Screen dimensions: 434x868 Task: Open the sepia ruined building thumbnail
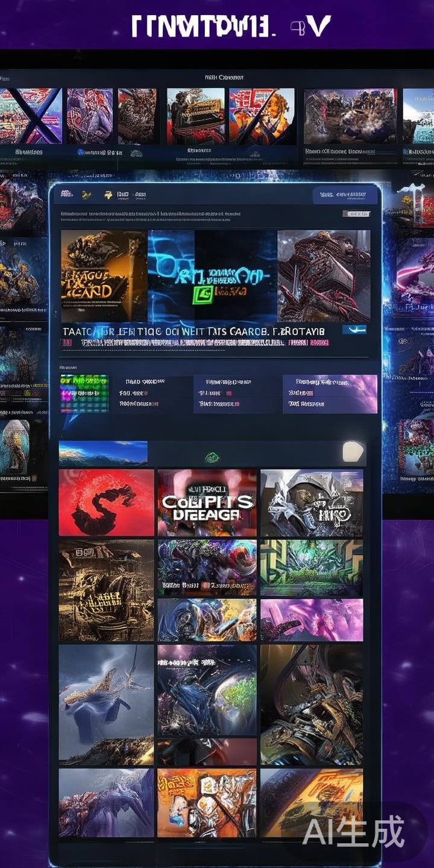pyautogui.click(x=107, y=590)
